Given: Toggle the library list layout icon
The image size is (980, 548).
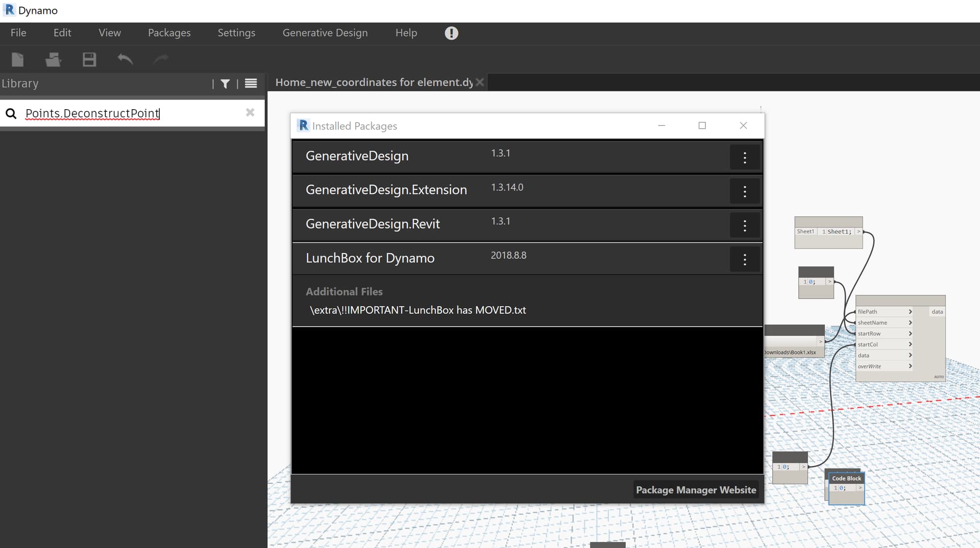Looking at the screenshot, I should [x=251, y=83].
